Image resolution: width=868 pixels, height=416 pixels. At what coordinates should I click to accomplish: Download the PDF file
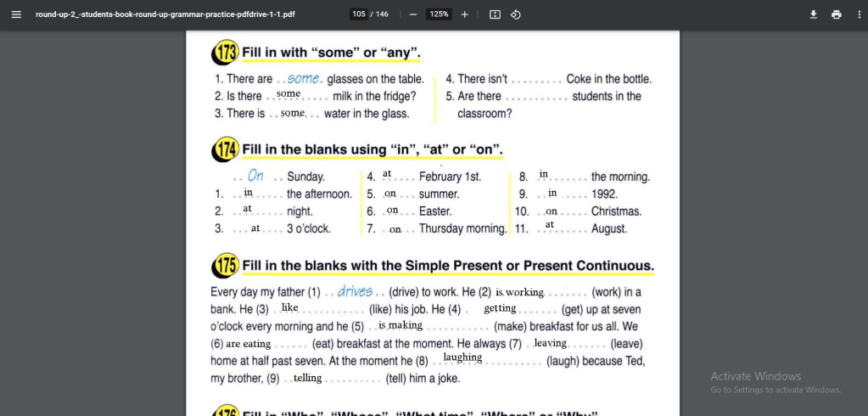(x=813, y=14)
